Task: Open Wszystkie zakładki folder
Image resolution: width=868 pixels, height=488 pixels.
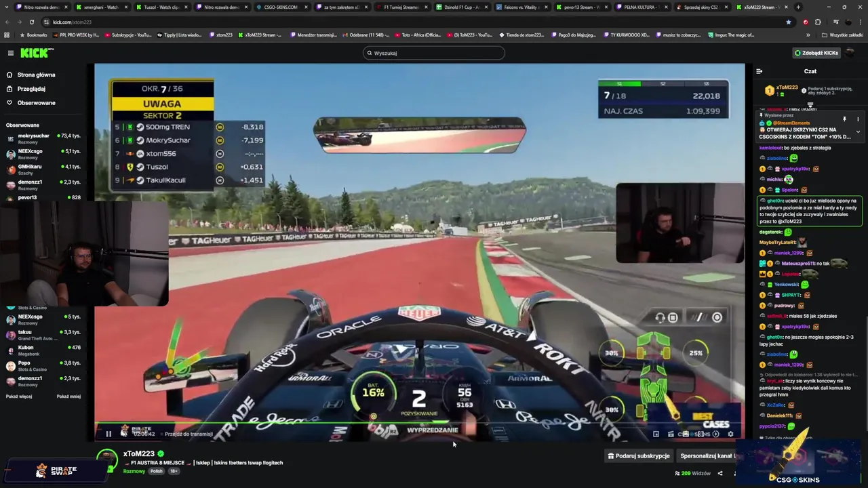Action: pyautogui.click(x=842, y=35)
